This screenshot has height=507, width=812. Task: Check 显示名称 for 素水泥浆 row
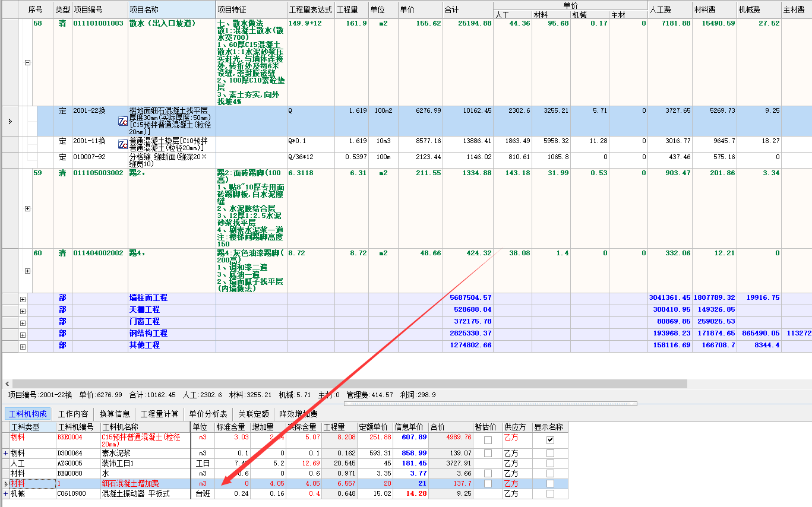550,453
